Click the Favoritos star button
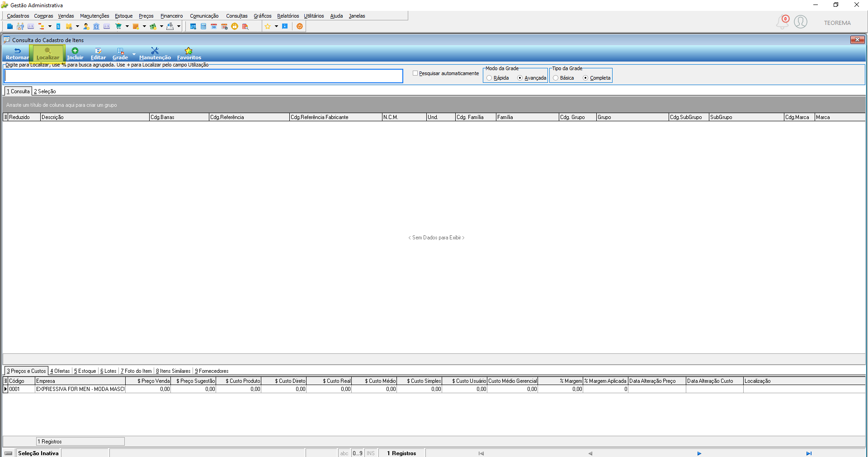This screenshot has height=457, width=868. [x=189, y=54]
